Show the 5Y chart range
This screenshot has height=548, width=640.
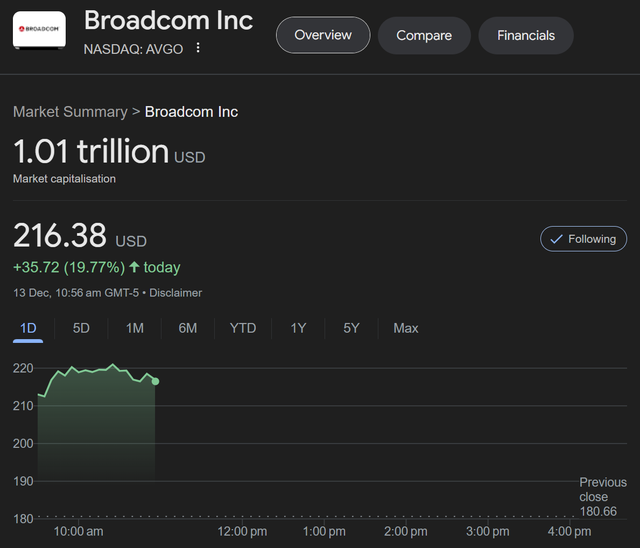coord(351,328)
